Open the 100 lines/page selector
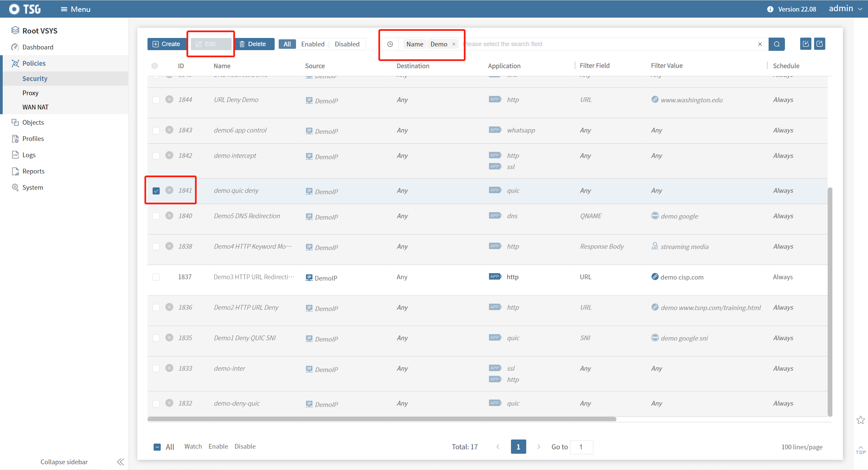The height and width of the screenshot is (470, 868). click(802, 447)
